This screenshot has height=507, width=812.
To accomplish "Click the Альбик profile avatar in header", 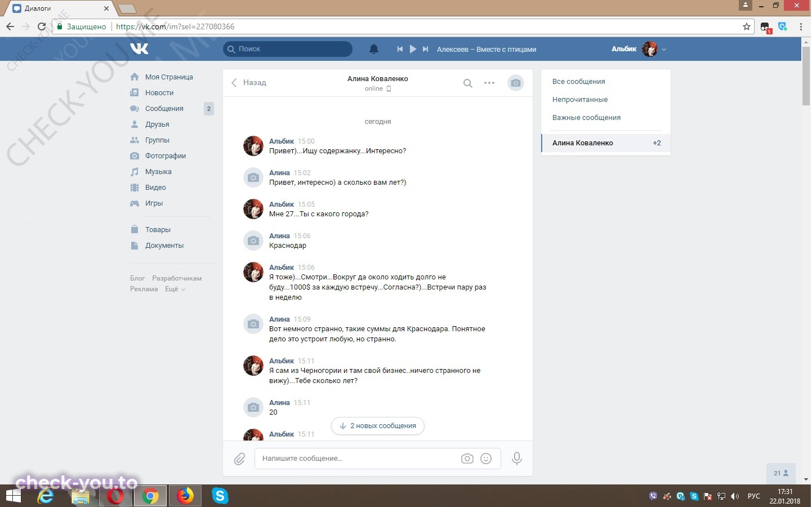I will 650,49.
